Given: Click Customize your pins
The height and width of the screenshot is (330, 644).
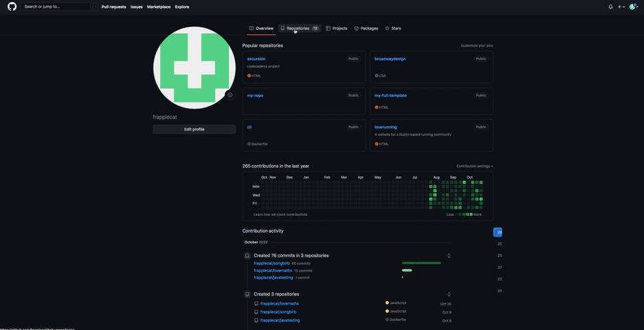Looking at the screenshot, I should pyautogui.click(x=477, y=45).
